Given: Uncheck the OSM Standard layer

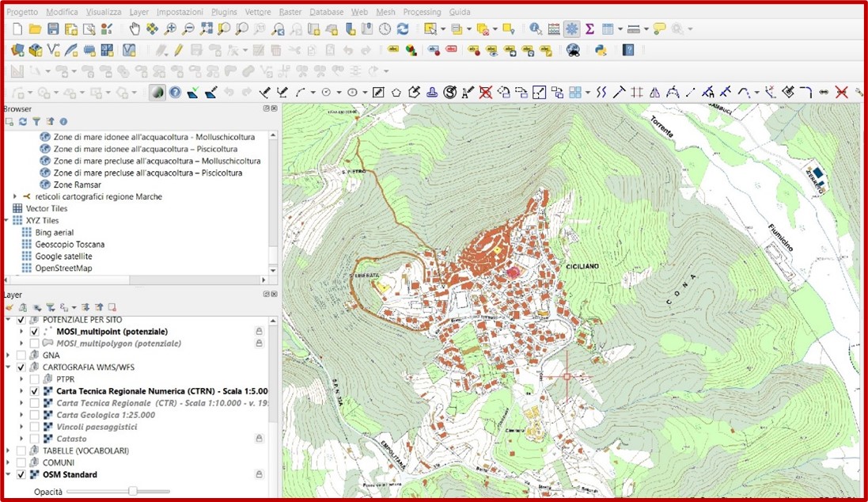Looking at the screenshot, I should [x=21, y=474].
